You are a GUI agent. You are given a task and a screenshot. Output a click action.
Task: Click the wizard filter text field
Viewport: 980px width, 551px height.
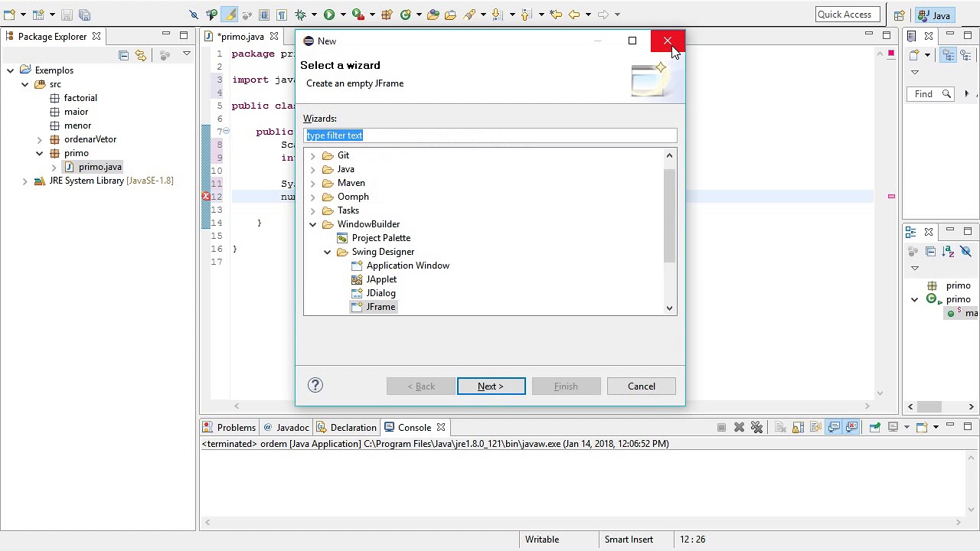(x=490, y=135)
